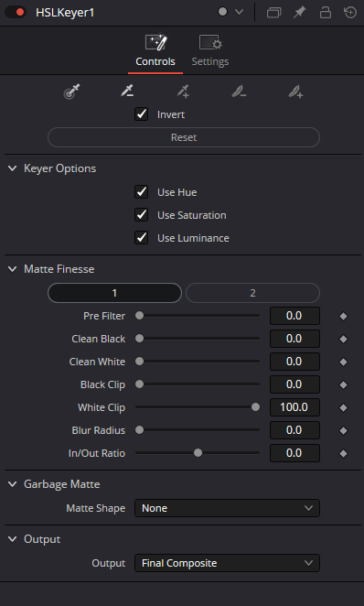Image resolution: width=364 pixels, height=606 pixels.
Task: Click the Pre Filter label
Action: 104,316
